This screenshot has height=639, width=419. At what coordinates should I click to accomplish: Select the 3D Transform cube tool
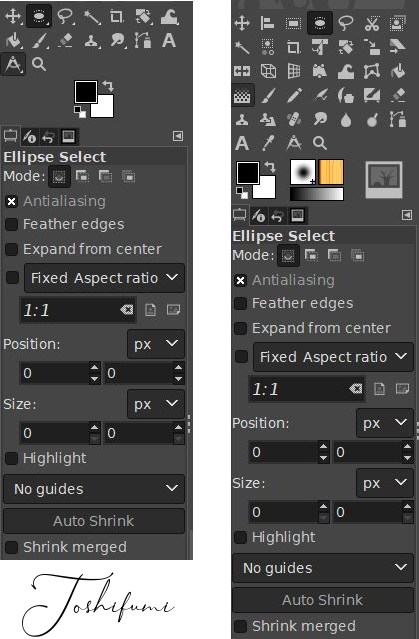(x=268, y=71)
